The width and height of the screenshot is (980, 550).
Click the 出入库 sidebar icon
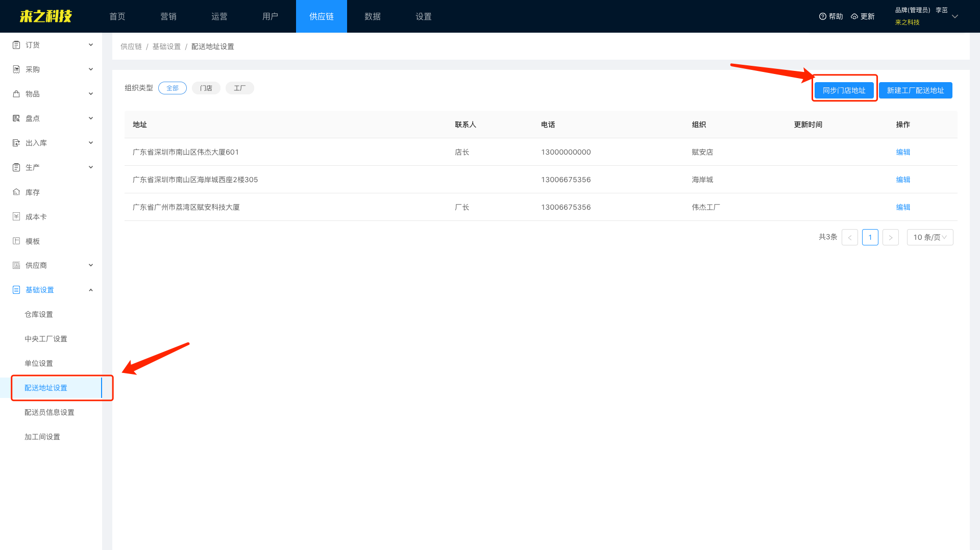(x=16, y=143)
